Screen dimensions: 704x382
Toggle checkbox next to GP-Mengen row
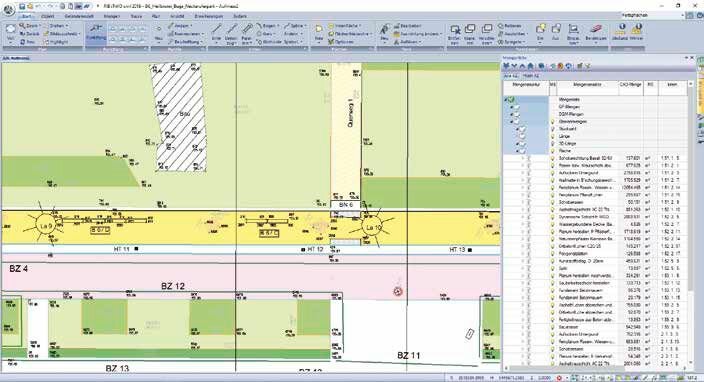click(517, 107)
